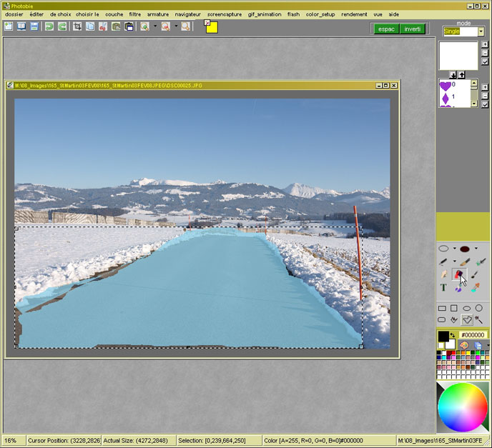The width and height of the screenshot is (492, 448).
Task: Click the inverti button
Action: (412, 29)
